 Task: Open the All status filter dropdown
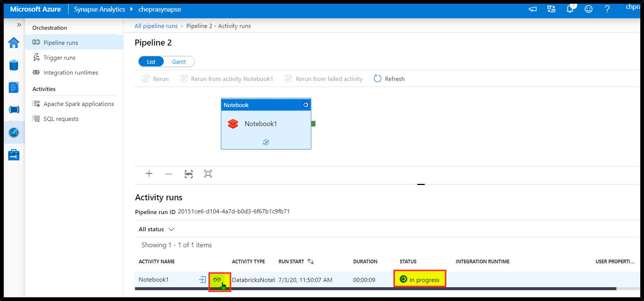point(157,229)
